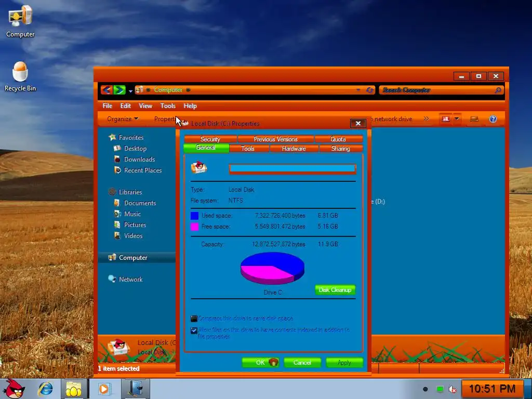Viewport: 532px width, 399px height.
Task: Open the File menu
Action: (x=108, y=106)
